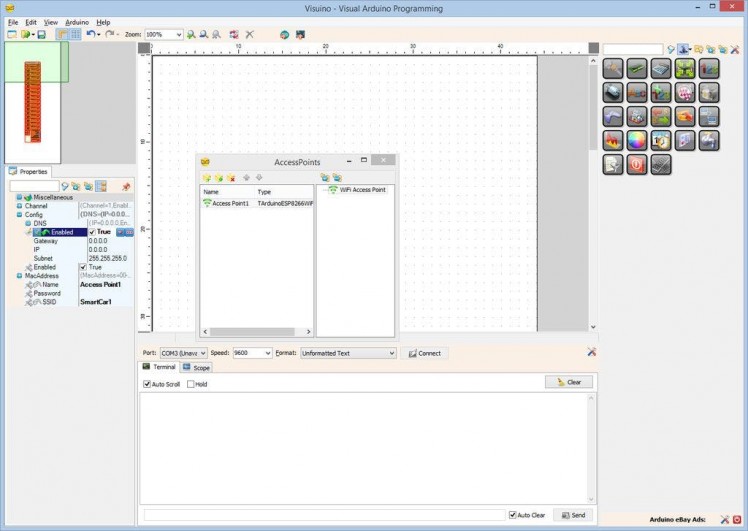Image resolution: width=748 pixels, height=531 pixels.
Task: Open the Format Unformatted Text dropdown
Action: click(391, 353)
